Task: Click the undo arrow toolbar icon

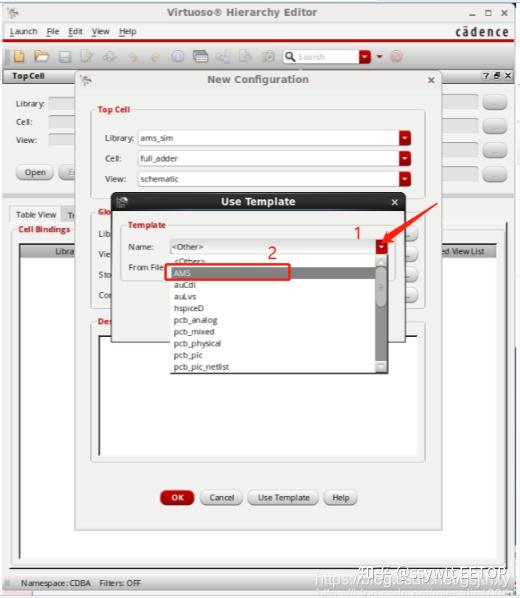Action: (x=133, y=57)
